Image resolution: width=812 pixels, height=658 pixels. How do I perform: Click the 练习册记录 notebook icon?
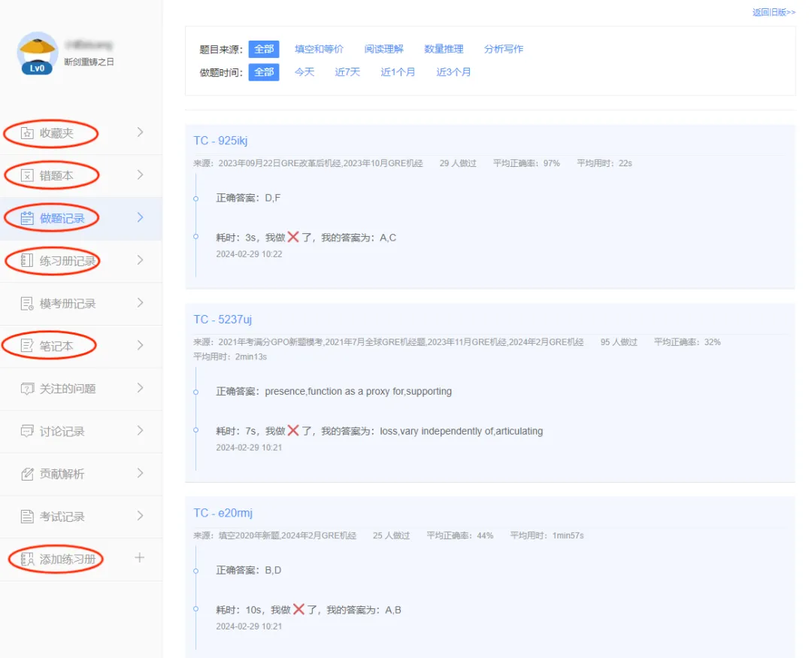click(27, 261)
